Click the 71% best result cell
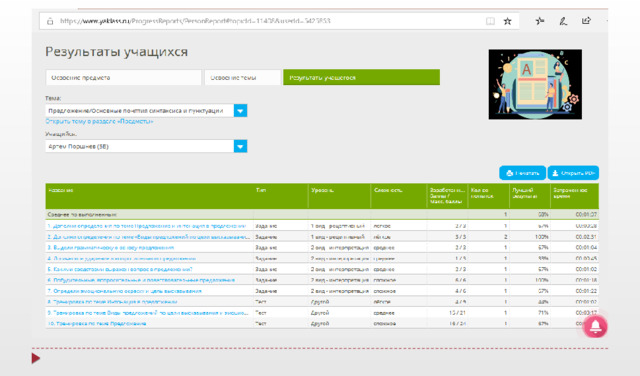Screen dimensions: 640x376 (x=543, y=313)
